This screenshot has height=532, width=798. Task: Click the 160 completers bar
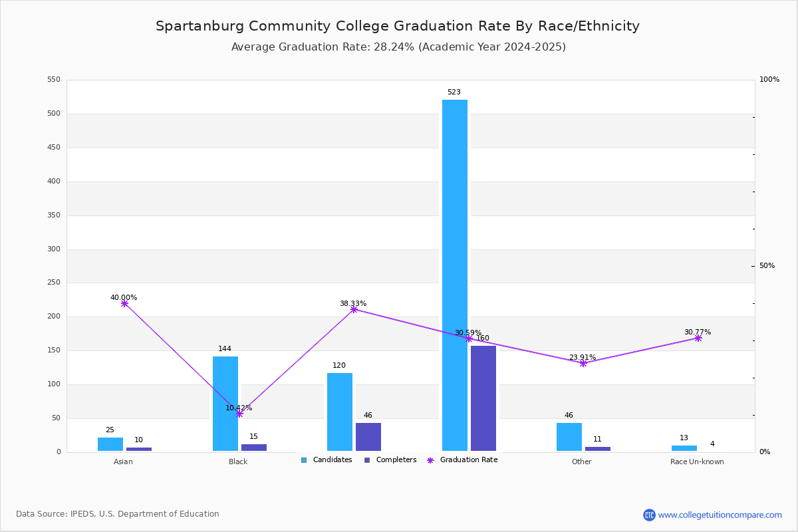pos(483,398)
